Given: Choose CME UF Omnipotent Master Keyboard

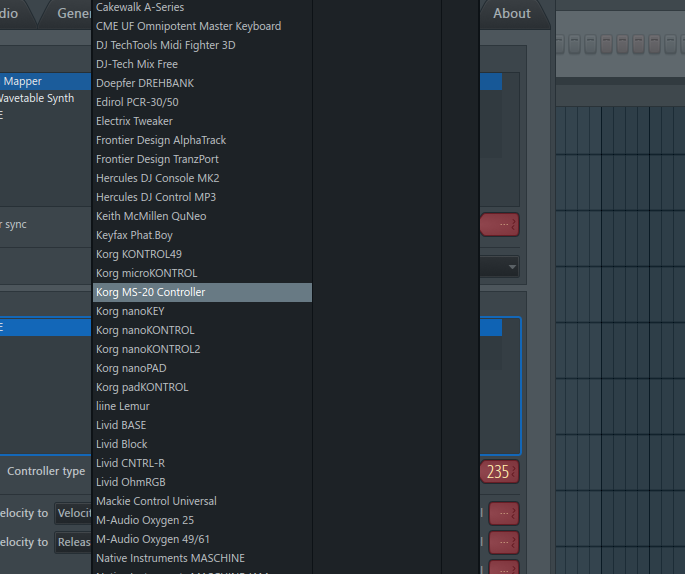Looking at the screenshot, I should click(202, 26).
